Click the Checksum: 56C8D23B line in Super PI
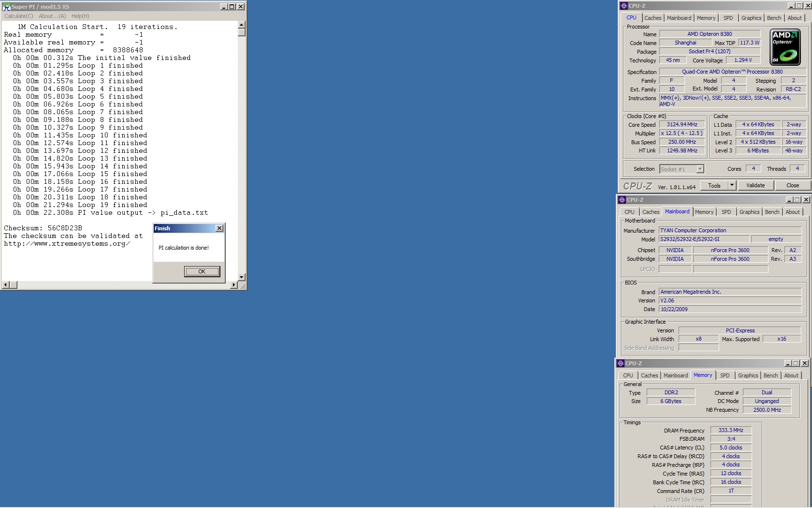 43,228
